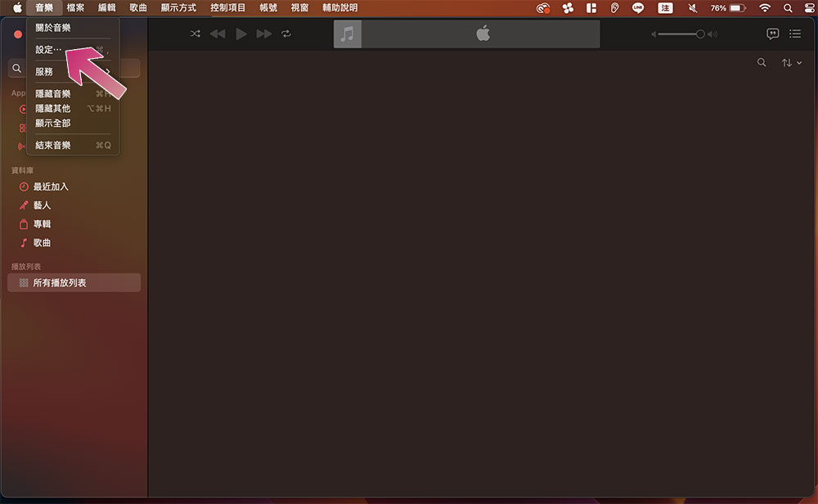This screenshot has height=504, width=818.
Task: Click the sidebar search field
Action: [x=74, y=69]
